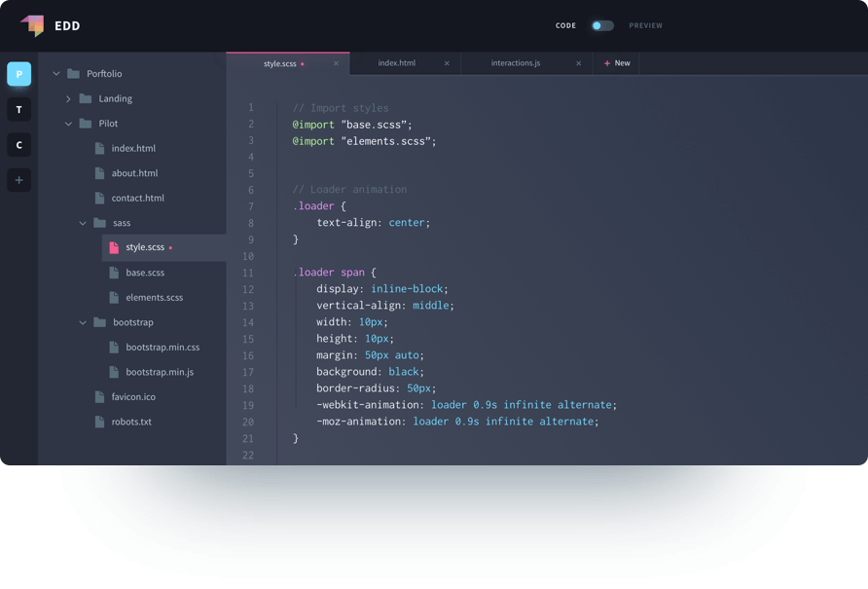Image resolution: width=868 pixels, height=589 pixels.
Task: Select the P workspace icon in sidebar
Action: pyautogui.click(x=19, y=74)
